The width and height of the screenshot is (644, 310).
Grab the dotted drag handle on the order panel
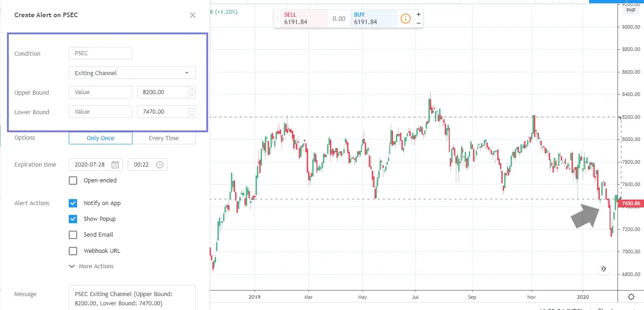point(277,19)
